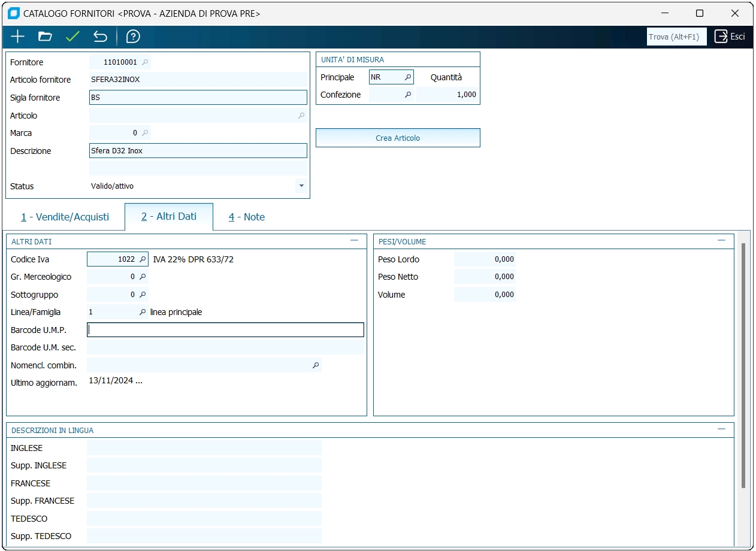Expand the Status dropdown list
756x551 pixels.
pyautogui.click(x=301, y=186)
